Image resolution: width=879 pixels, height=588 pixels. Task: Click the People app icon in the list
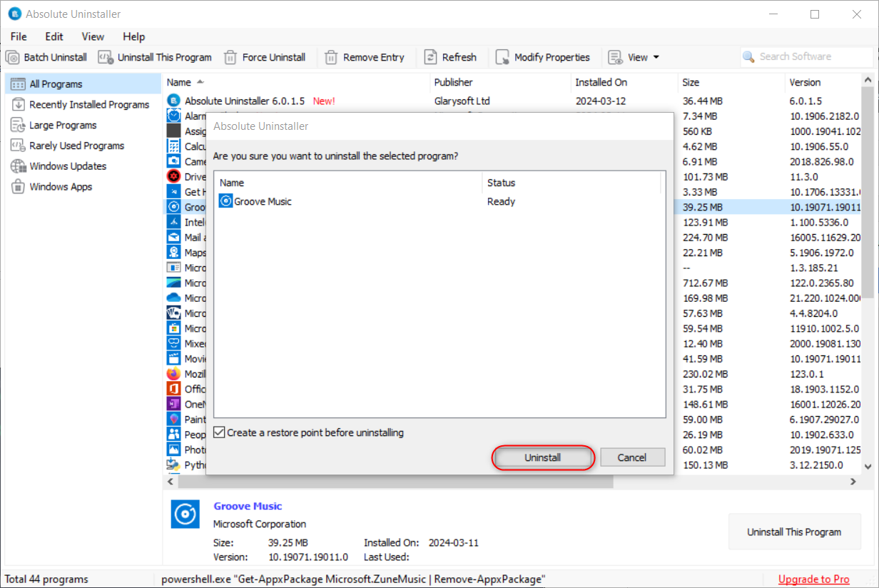(173, 434)
